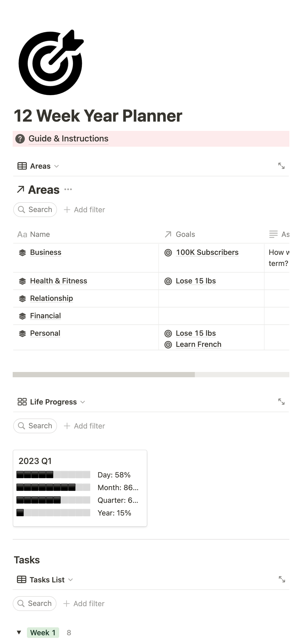297x644 pixels.
Task: Open the Life Progress view dropdown
Action: (82, 402)
